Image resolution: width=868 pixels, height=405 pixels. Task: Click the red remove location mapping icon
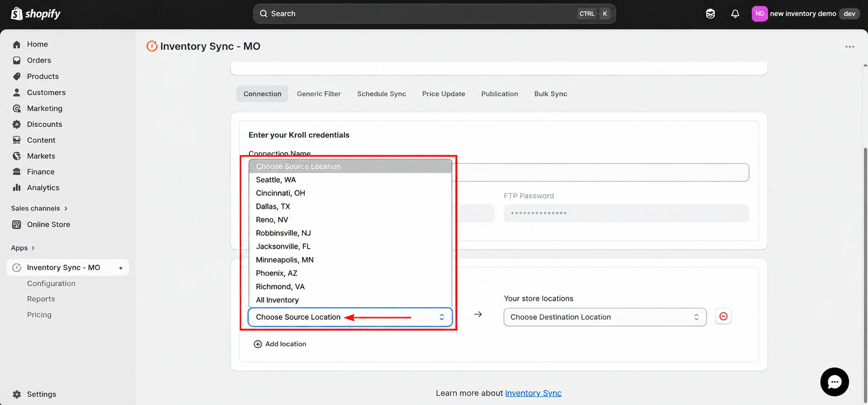(723, 316)
